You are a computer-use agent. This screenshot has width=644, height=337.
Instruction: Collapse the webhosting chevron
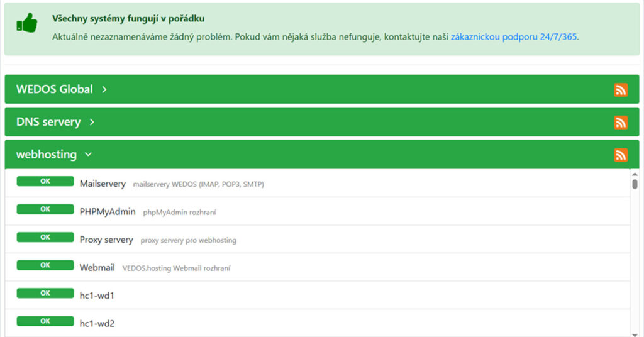click(88, 155)
